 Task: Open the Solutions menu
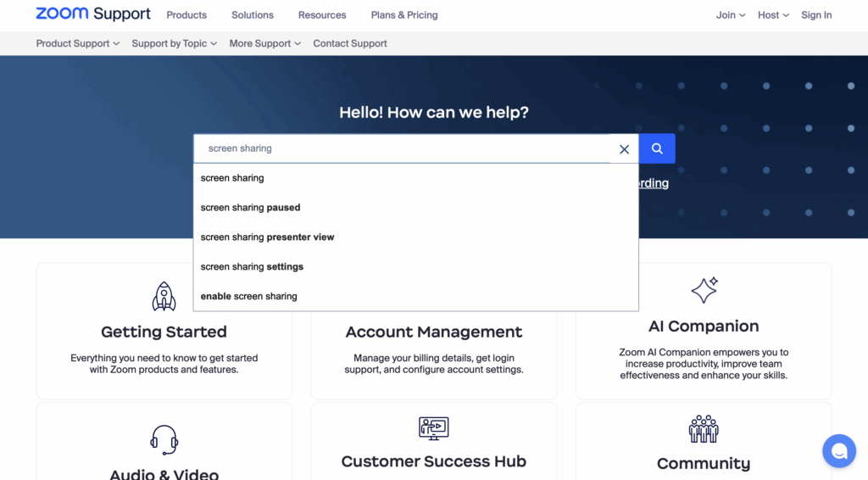coord(253,15)
